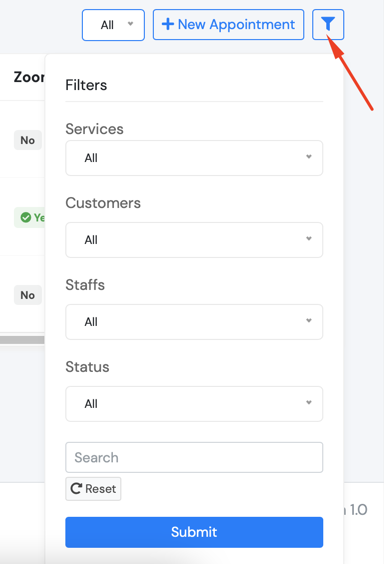Click the circular arrow Reset icon

click(x=76, y=488)
